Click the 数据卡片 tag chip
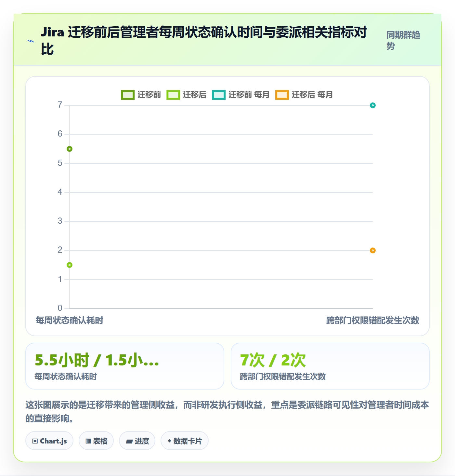 point(185,441)
